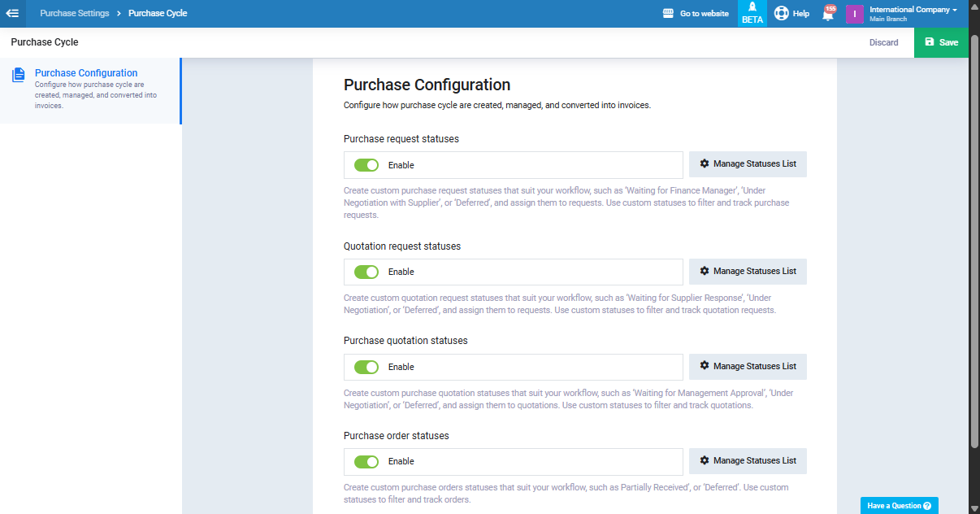Save the purchase cycle settings
This screenshot has width=980, height=514.
click(941, 42)
